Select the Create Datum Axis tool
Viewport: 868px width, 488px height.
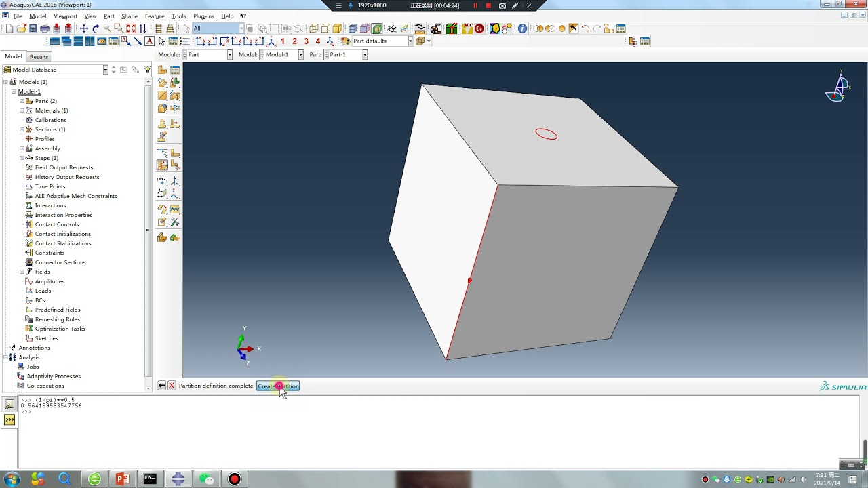(175, 181)
